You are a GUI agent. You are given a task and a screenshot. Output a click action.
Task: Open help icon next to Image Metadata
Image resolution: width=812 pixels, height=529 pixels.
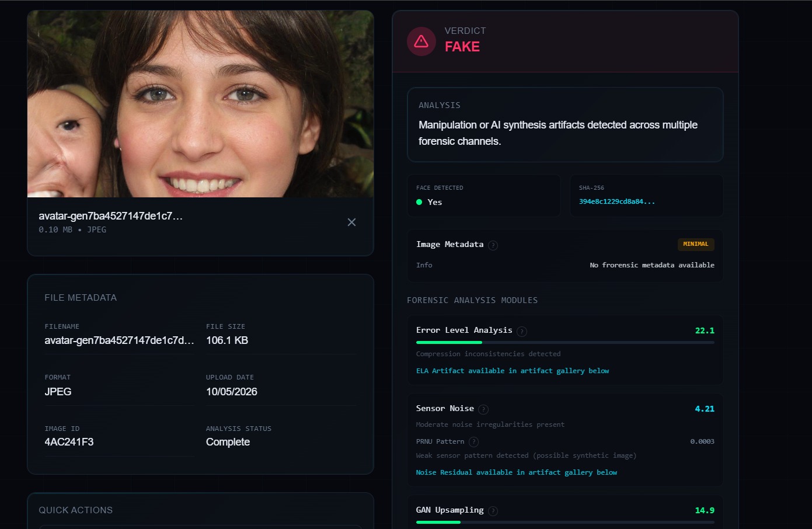click(x=493, y=245)
